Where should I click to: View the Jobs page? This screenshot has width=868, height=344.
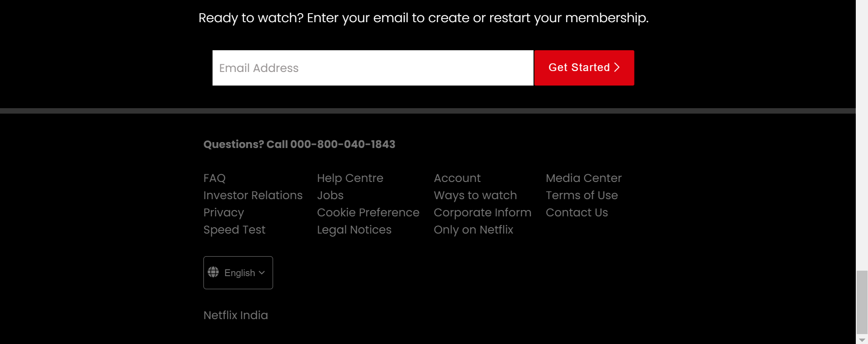330,195
